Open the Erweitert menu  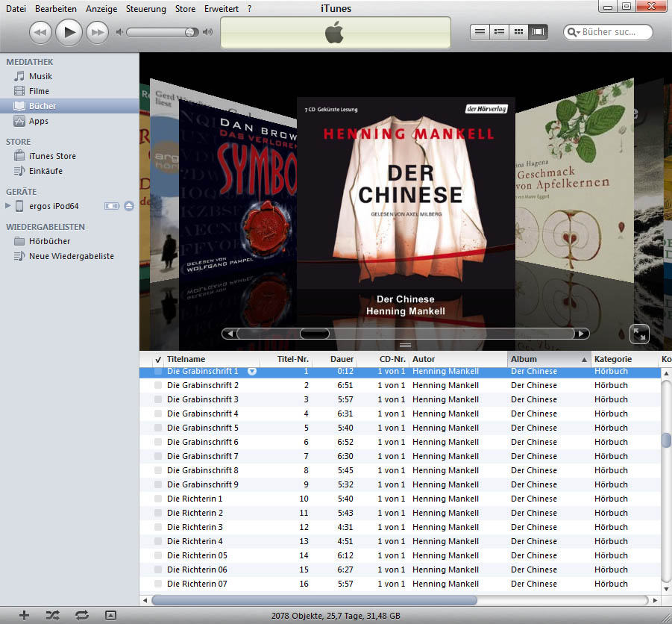point(222,8)
